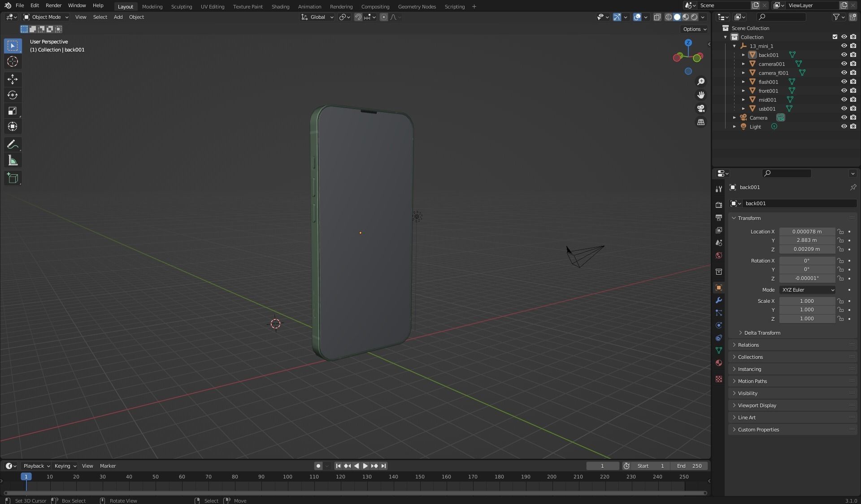Open the Object Data properties tab
Screen dimensions: 861x504
point(719,350)
